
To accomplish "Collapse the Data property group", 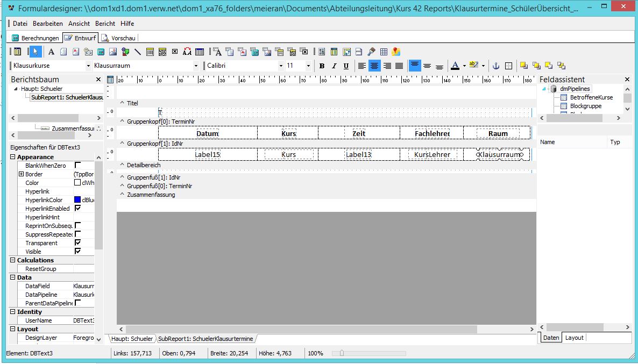I will click(x=12, y=277).
